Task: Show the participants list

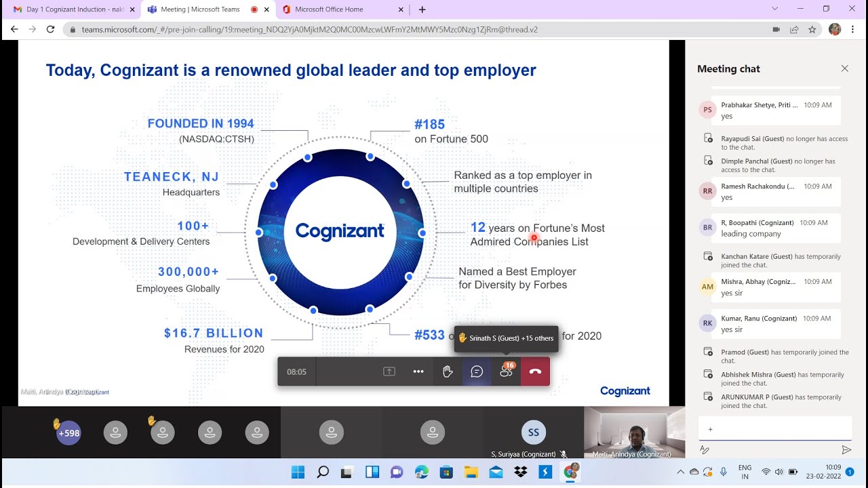Action: [506, 371]
